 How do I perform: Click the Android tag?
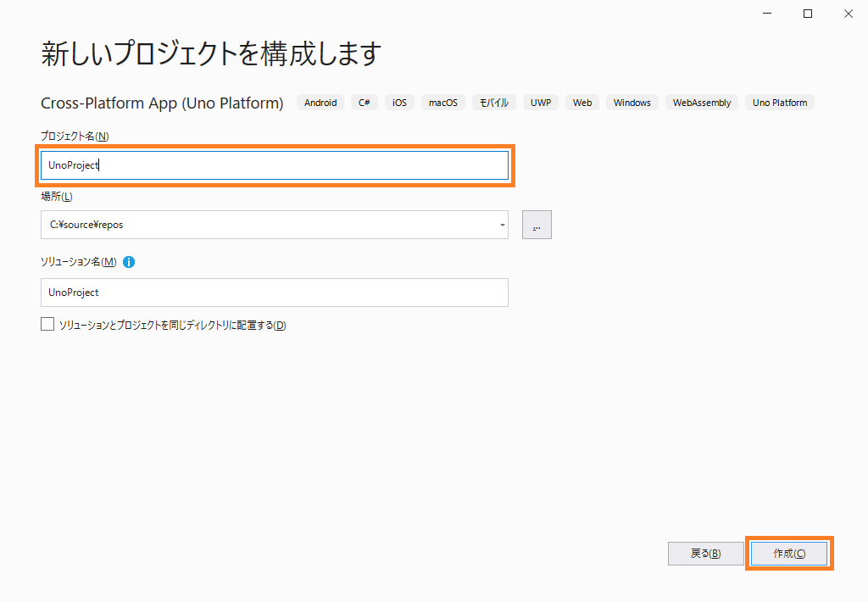point(320,103)
